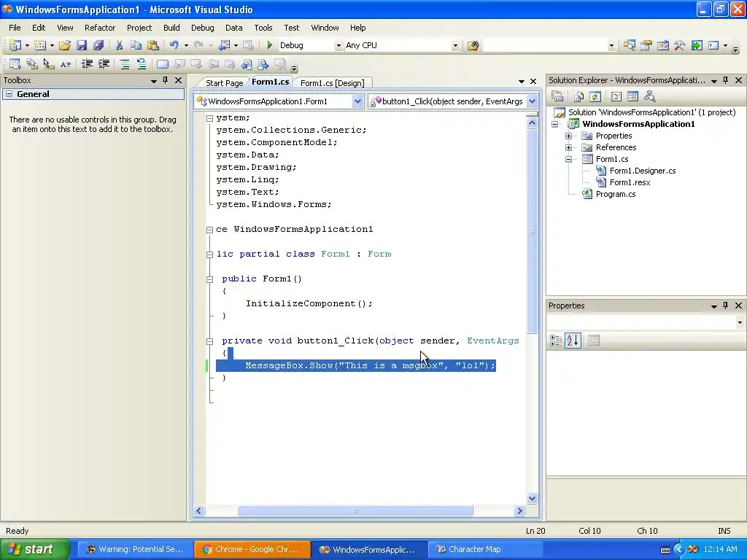
Task: Select Program.cs in Solution Explorer
Action: point(616,194)
